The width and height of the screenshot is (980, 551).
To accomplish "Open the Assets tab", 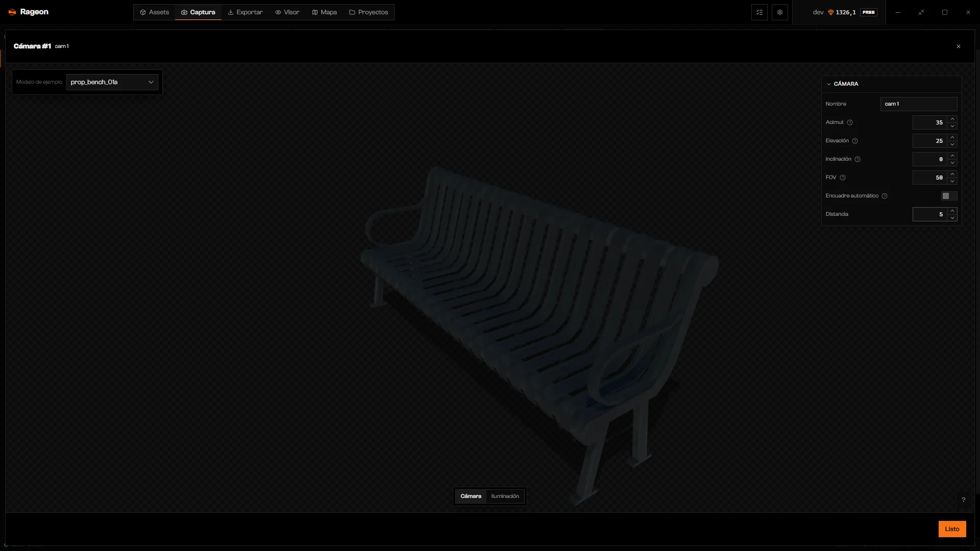I will tap(154, 12).
